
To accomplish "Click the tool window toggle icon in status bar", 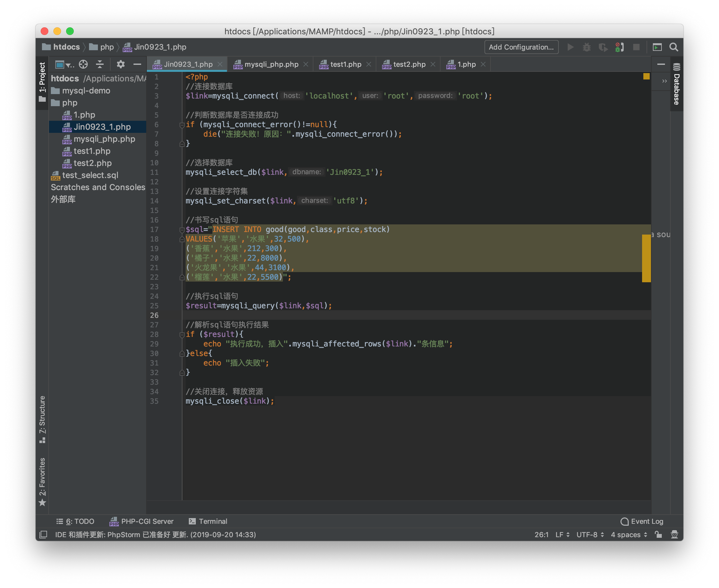I will click(x=43, y=535).
